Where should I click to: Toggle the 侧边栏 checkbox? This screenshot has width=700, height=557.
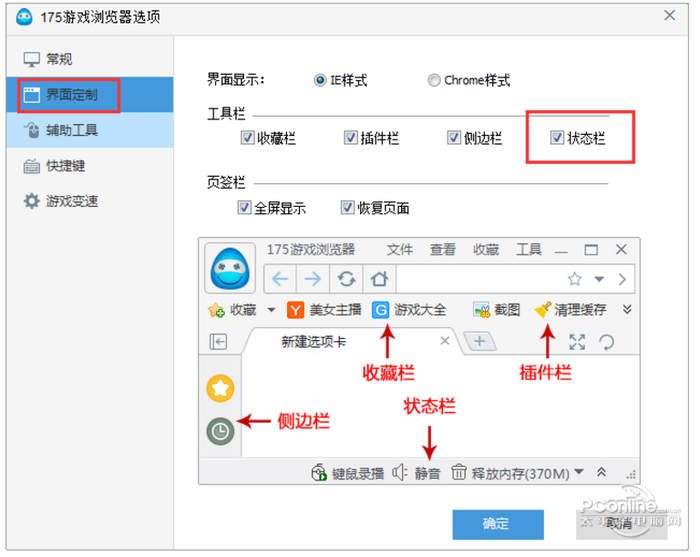(x=454, y=137)
